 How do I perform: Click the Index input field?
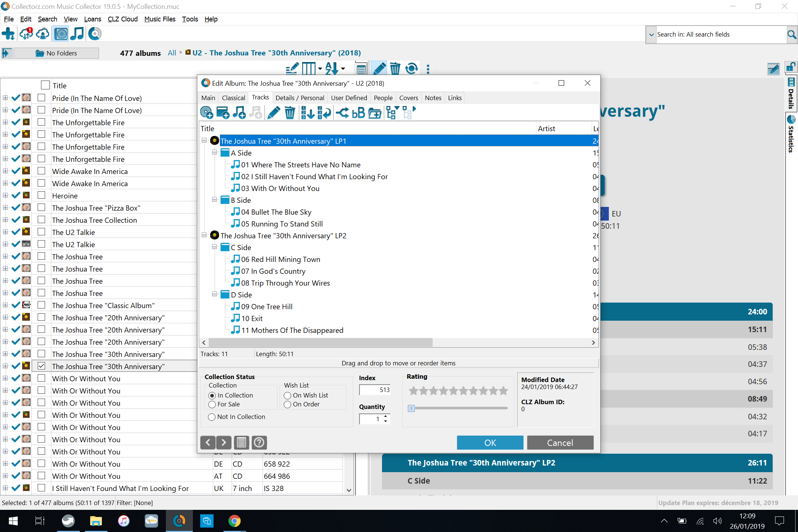tap(375, 390)
